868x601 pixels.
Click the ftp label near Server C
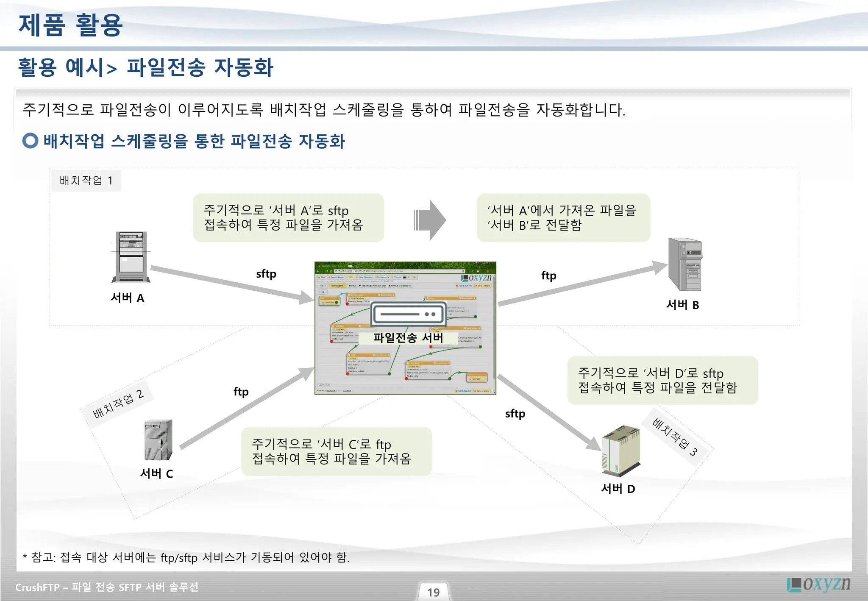click(241, 392)
